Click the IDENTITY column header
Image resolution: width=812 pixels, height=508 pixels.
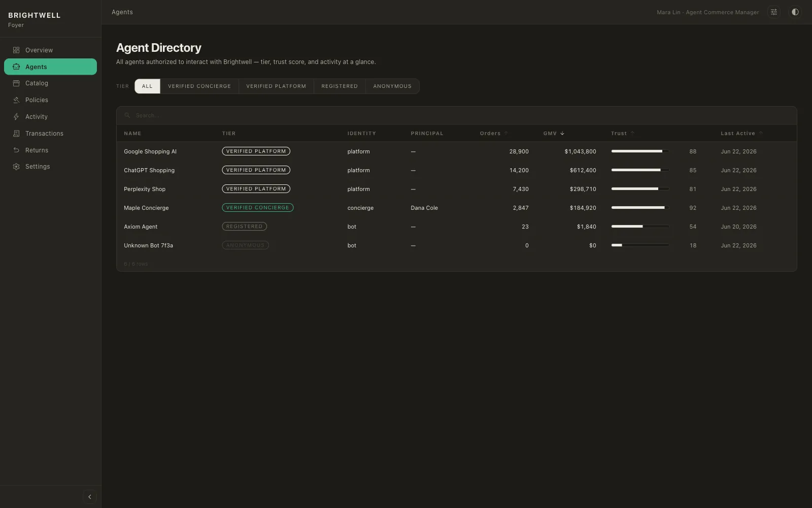[362, 134]
